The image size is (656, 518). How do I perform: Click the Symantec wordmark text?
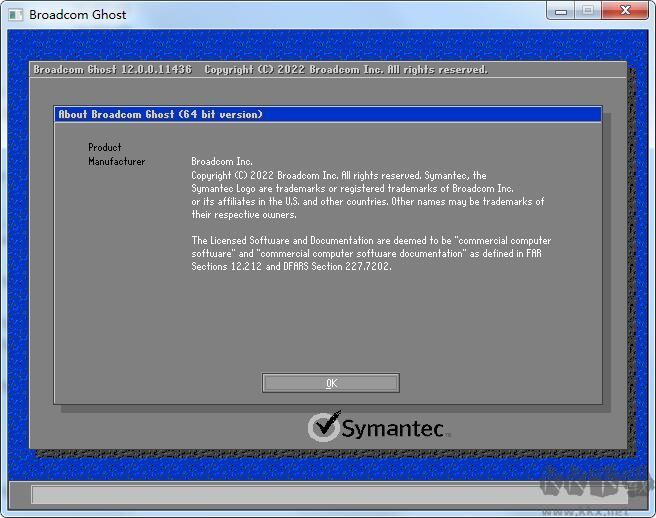point(395,428)
